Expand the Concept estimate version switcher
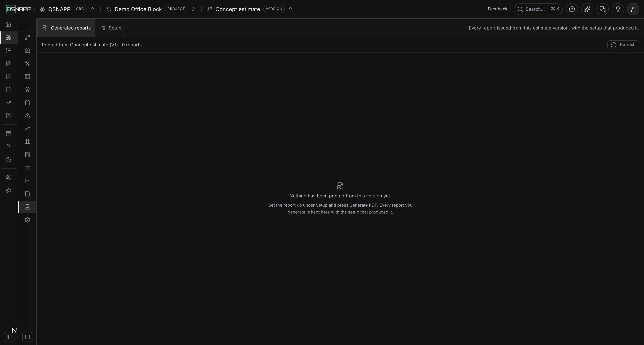 [291, 9]
